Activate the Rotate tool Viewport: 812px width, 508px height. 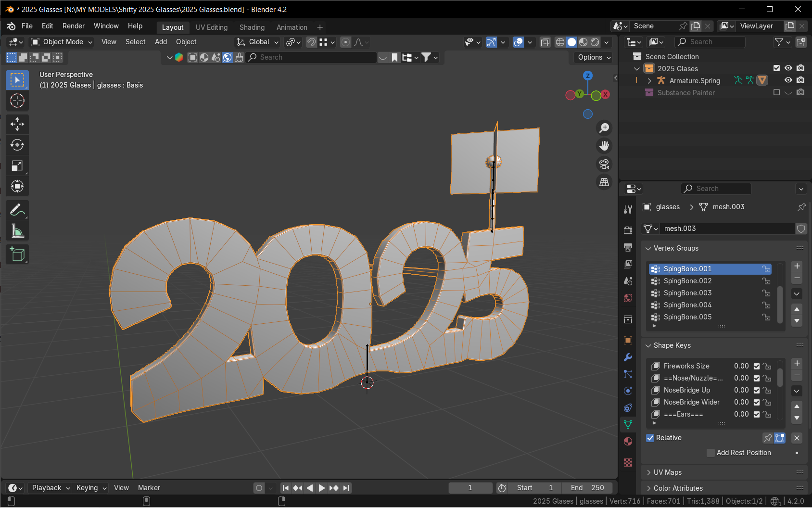17,145
